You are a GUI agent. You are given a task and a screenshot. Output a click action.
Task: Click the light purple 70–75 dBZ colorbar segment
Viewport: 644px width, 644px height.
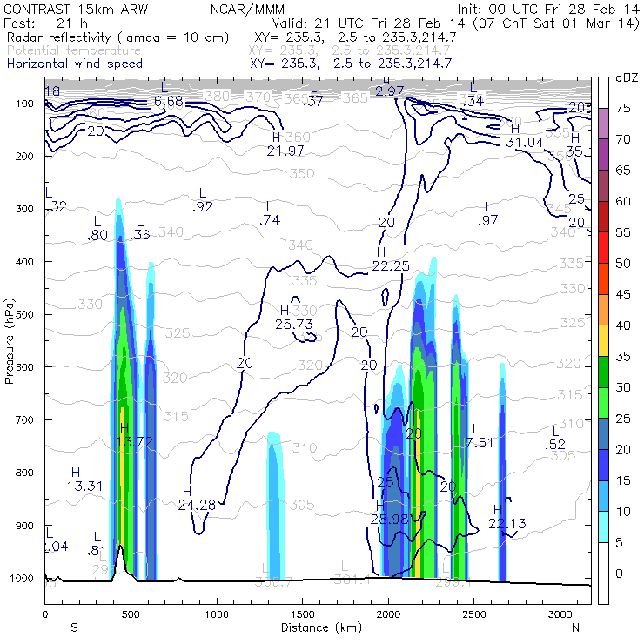[x=603, y=124]
